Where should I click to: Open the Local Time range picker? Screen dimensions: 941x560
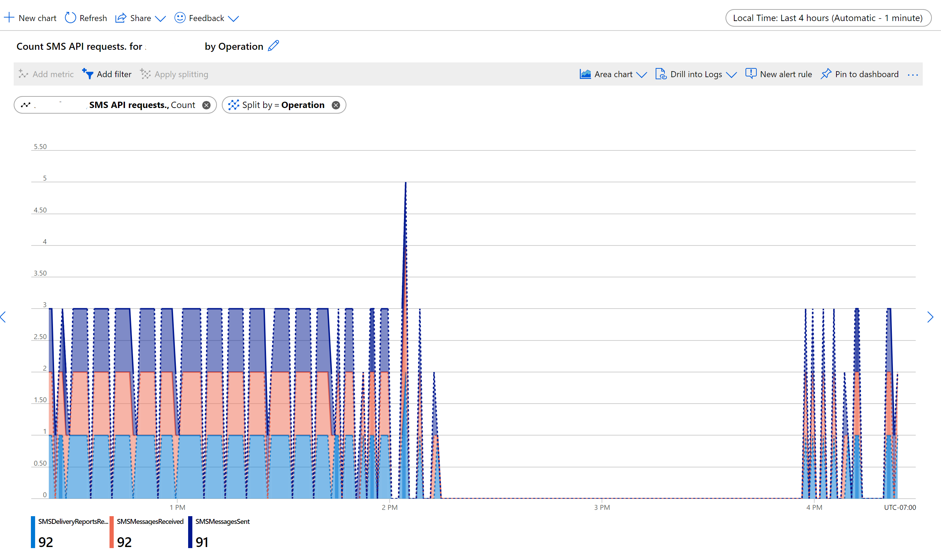point(828,18)
